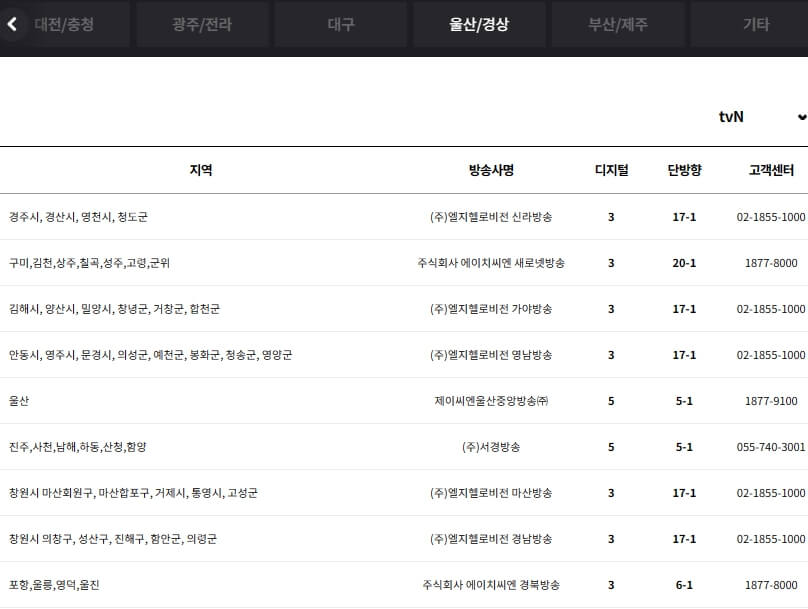
Task: Click the 단방향 column header
Action: coord(684,170)
